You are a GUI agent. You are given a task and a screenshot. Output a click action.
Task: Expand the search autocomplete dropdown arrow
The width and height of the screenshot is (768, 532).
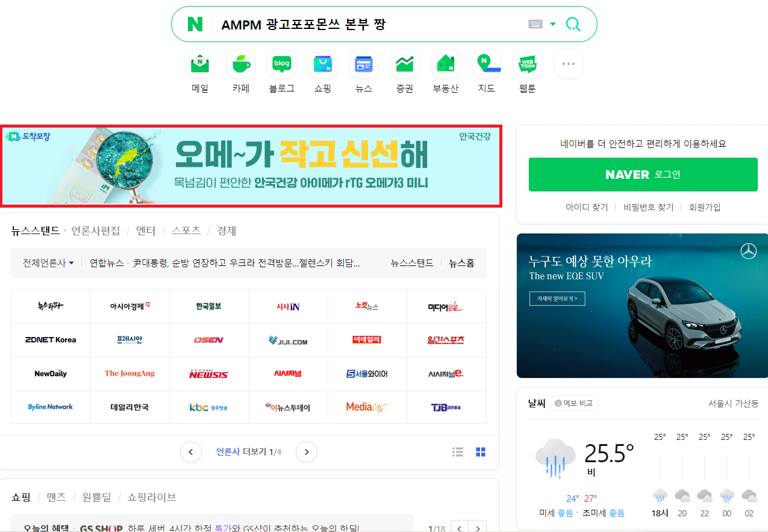pos(553,24)
